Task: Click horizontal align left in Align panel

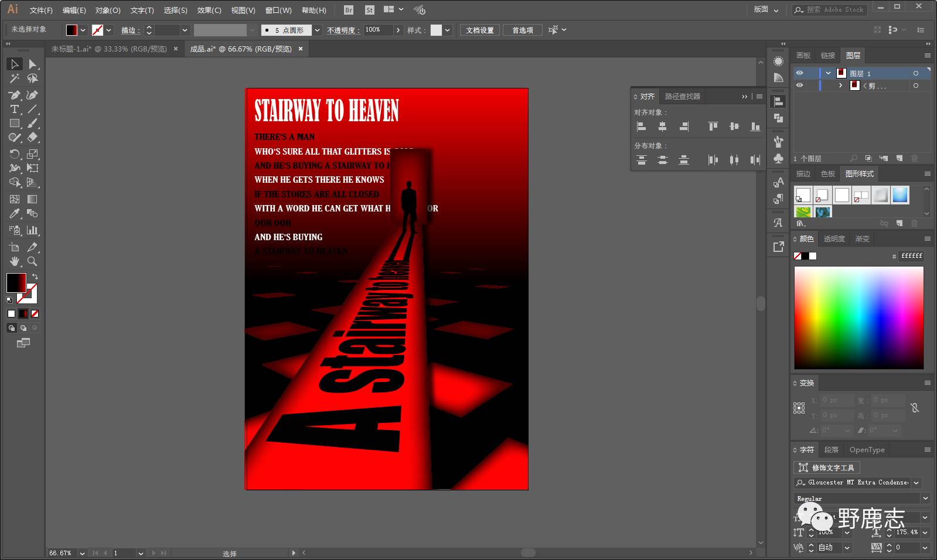Action: [641, 127]
